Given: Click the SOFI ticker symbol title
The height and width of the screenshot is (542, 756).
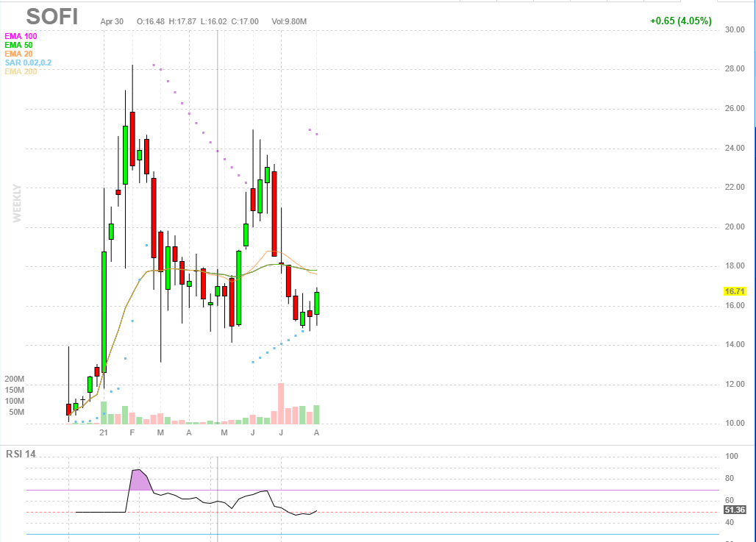Looking at the screenshot, I should (x=51, y=17).
